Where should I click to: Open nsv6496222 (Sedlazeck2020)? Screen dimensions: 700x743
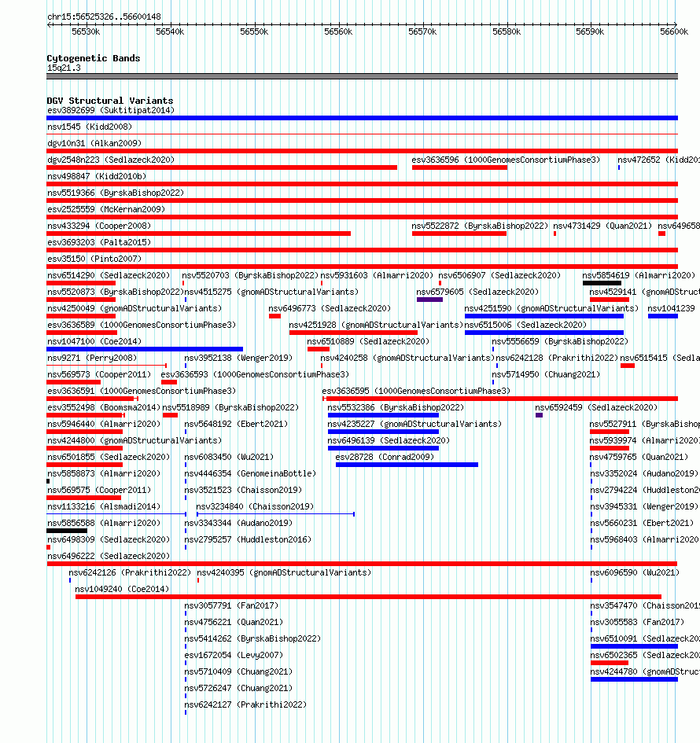(109, 557)
